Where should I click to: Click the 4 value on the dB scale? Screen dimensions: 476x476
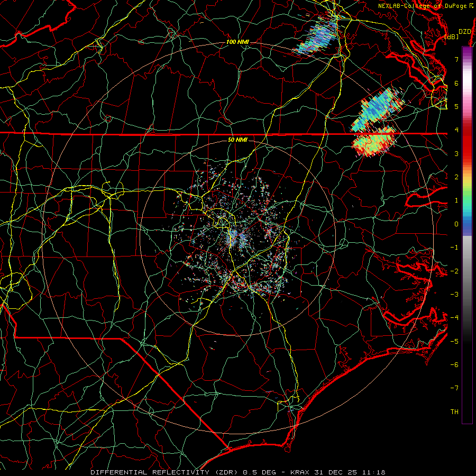(456, 130)
